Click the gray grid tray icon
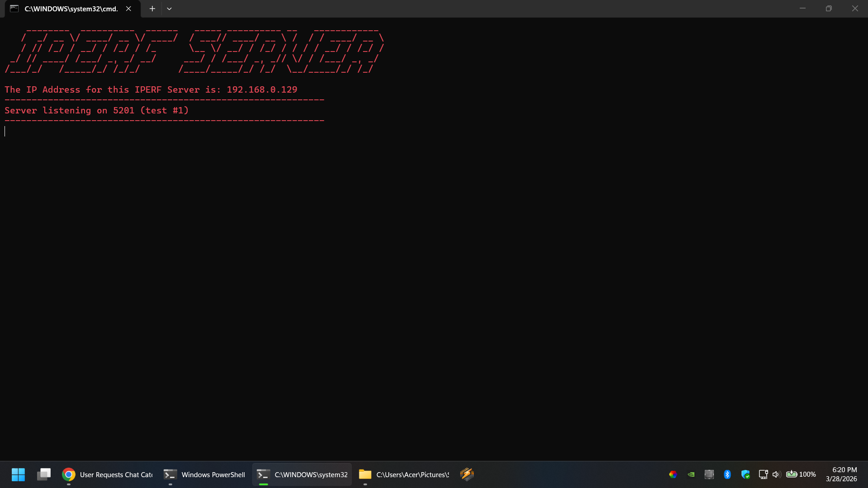 [x=709, y=474]
